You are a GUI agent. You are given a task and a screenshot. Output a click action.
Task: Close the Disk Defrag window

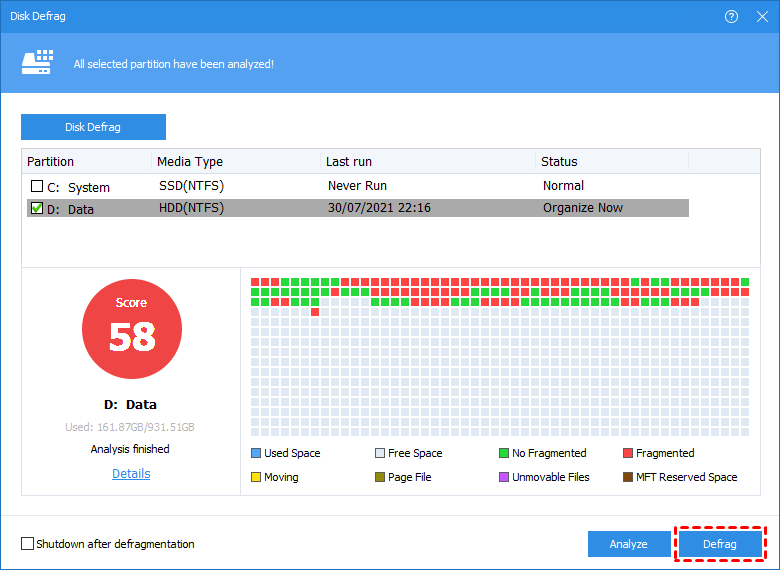click(x=761, y=17)
